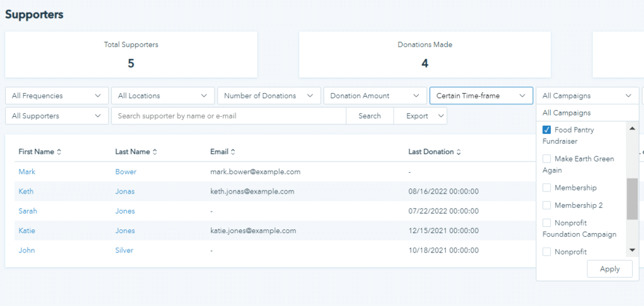
Task: Click 10/18/2021 last donation date
Action: click(443, 250)
